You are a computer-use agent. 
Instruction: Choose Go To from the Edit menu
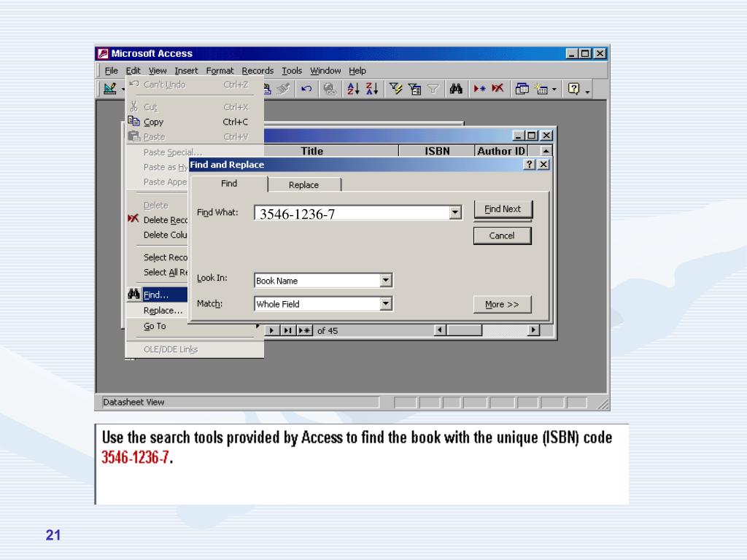tap(155, 326)
